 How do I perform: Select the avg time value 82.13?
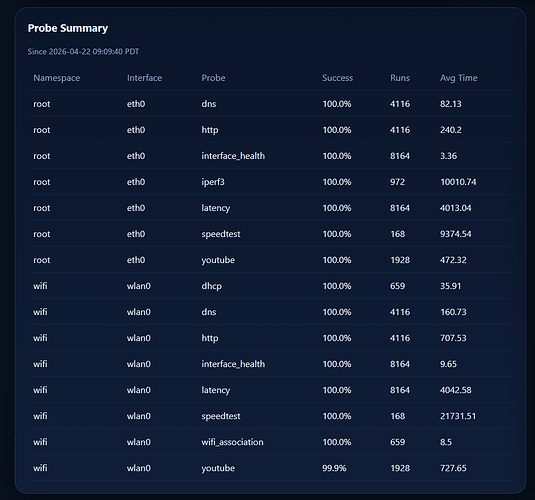[x=450, y=104]
